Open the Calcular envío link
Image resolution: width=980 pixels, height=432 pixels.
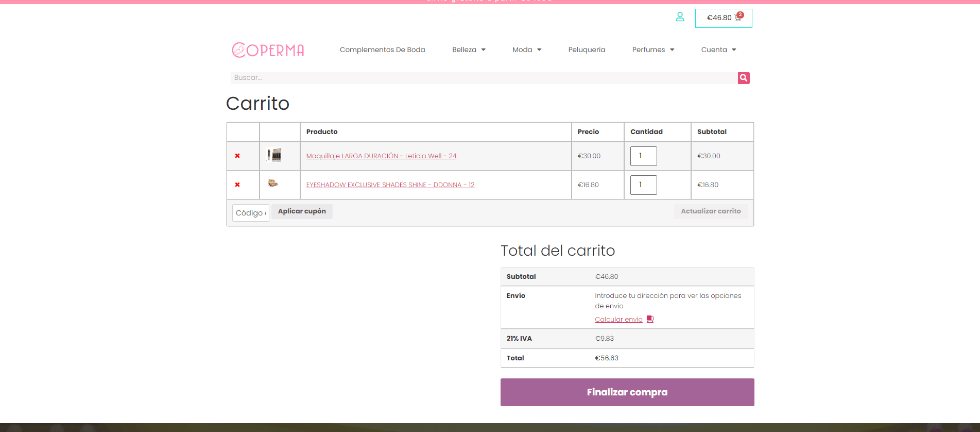(x=618, y=320)
